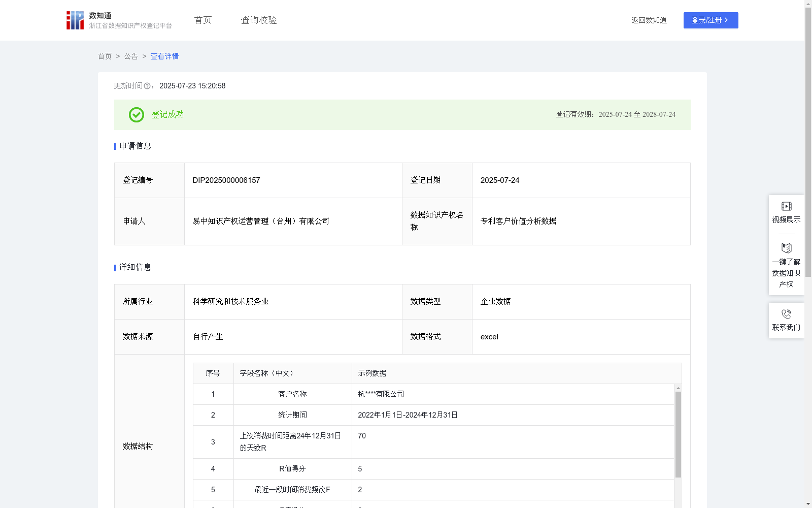This screenshot has height=508, width=812.
Task: Select the 统计期间 field row
Action: [434, 415]
